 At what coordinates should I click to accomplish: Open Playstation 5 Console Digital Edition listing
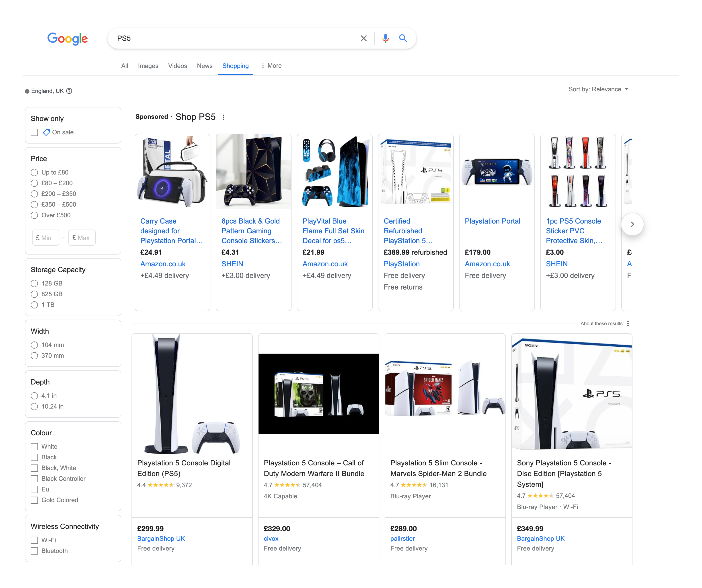[x=184, y=468]
